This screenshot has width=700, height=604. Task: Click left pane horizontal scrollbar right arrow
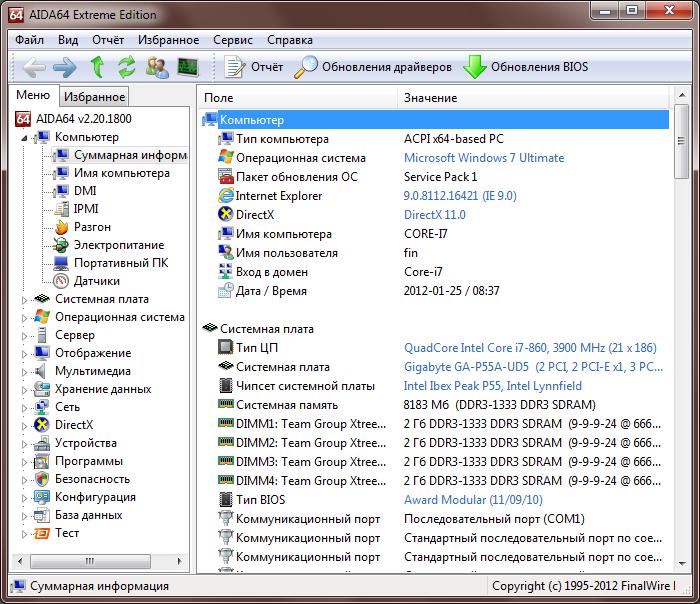[179, 561]
